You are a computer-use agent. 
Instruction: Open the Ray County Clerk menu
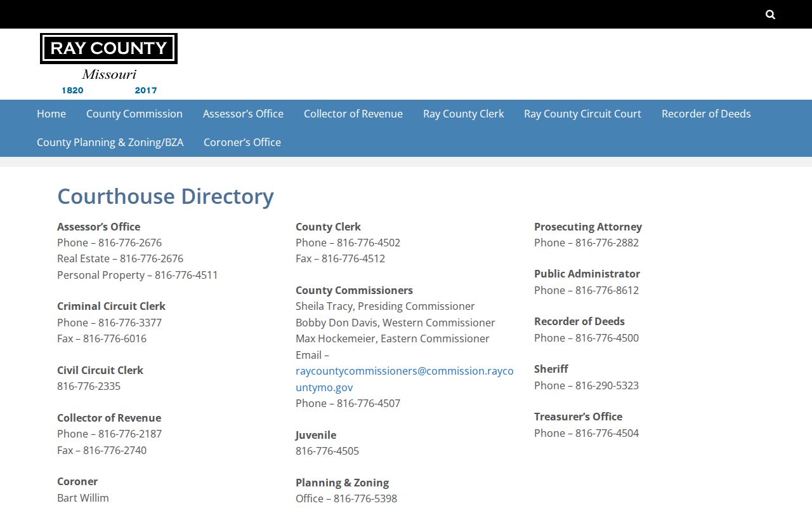[x=464, y=114]
